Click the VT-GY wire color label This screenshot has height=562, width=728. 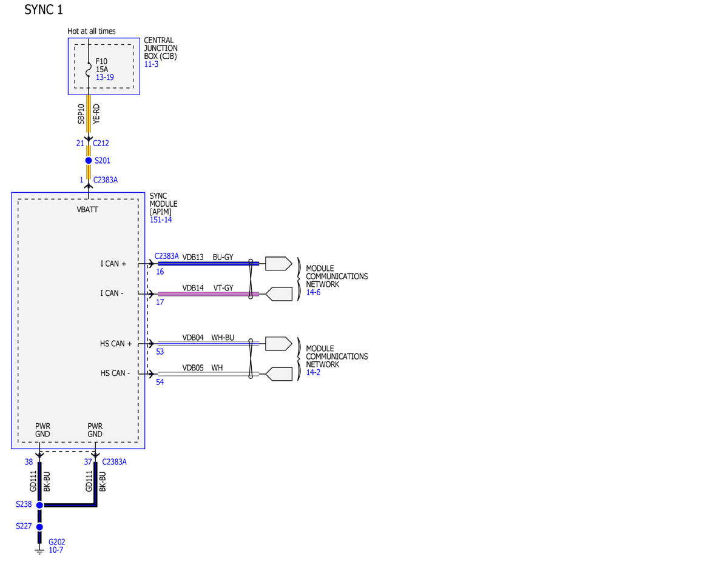pyautogui.click(x=223, y=287)
